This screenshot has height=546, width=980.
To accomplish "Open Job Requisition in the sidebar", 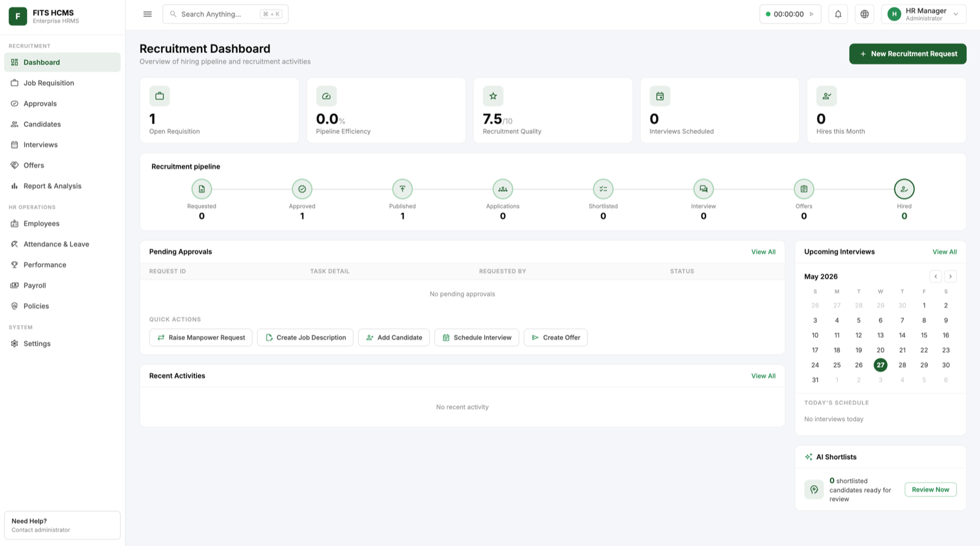I will coord(62,83).
